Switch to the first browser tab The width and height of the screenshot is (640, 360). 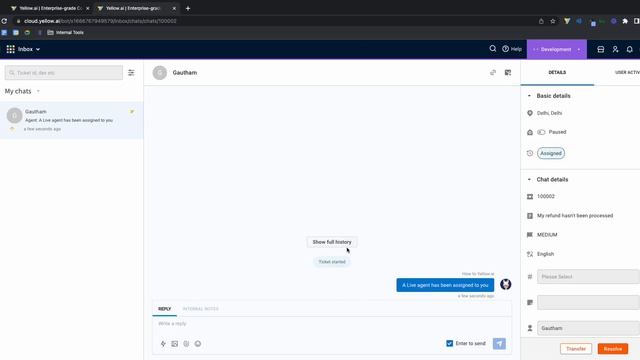49,8
